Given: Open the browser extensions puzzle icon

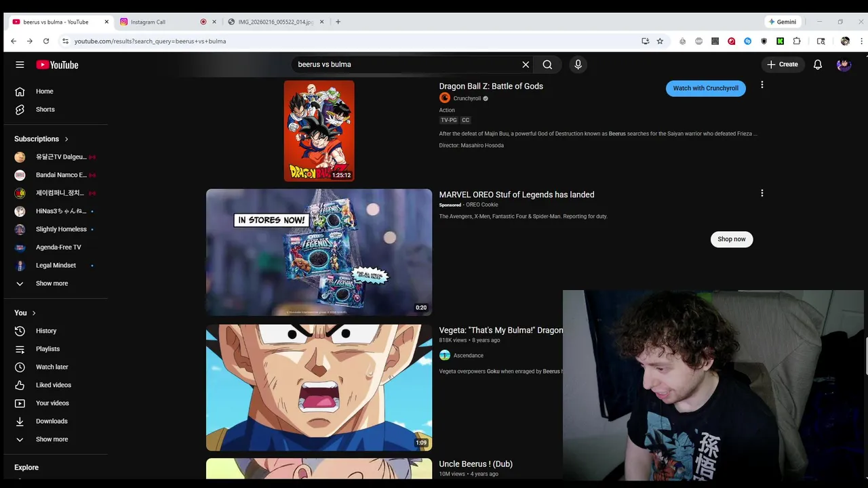Looking at the screenshot, I should (797, 41).
